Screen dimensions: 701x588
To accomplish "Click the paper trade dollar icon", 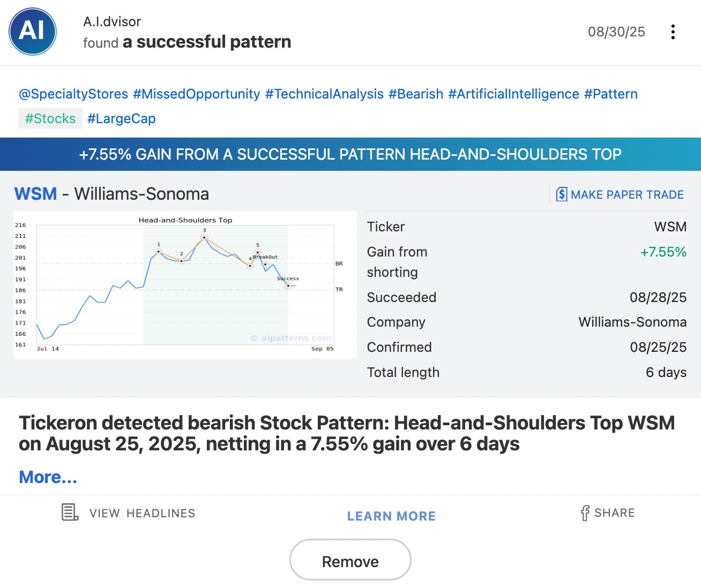I will click(x=561, y=194).
